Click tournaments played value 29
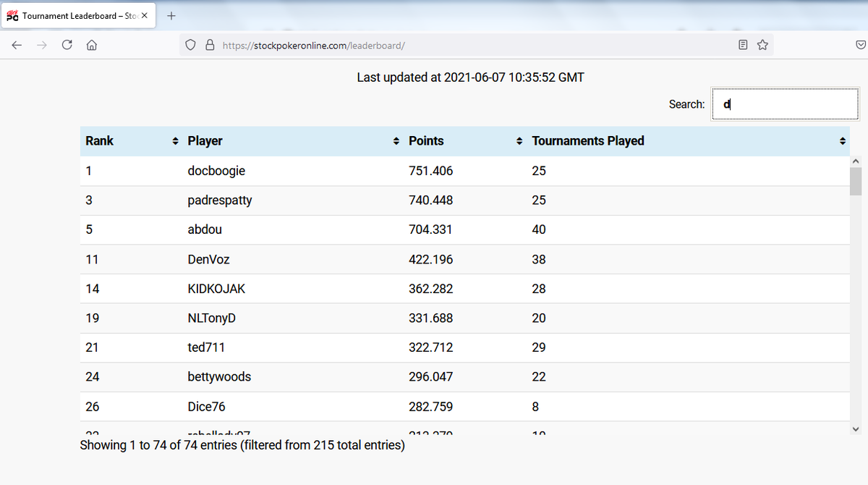 [539, 347]
